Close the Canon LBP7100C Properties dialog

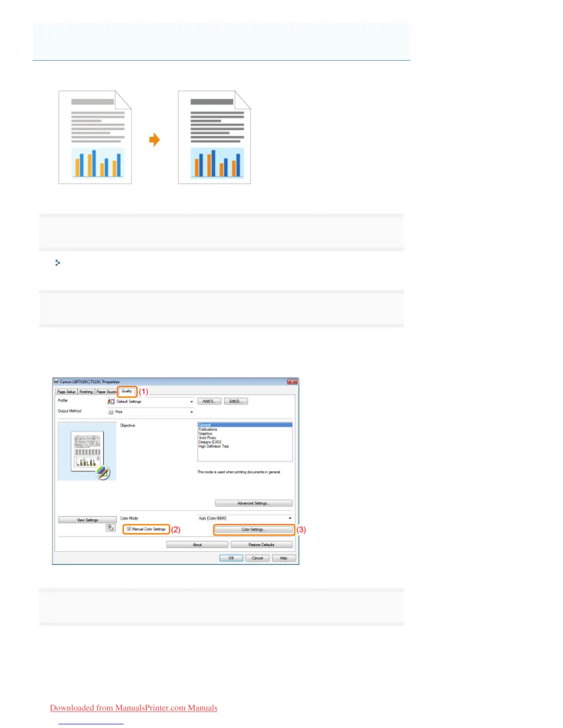coord(292,381)
